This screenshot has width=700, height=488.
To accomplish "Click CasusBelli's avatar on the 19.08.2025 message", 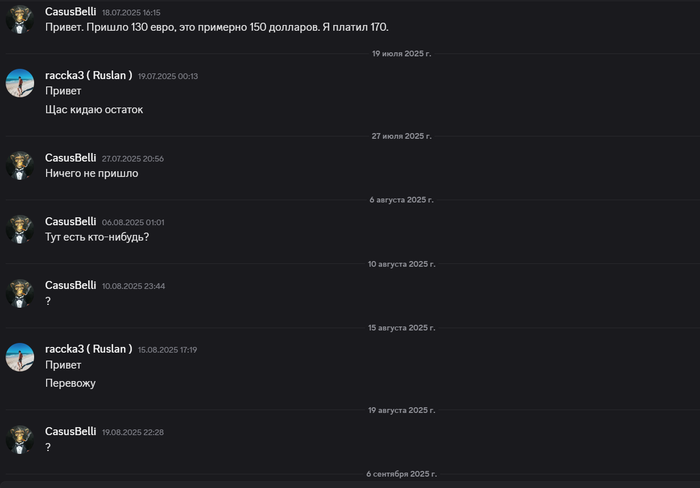I will (x=20, y=439).
